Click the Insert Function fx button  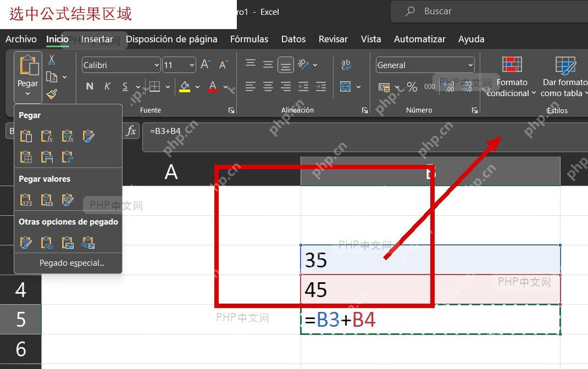(x=131, y=131)
